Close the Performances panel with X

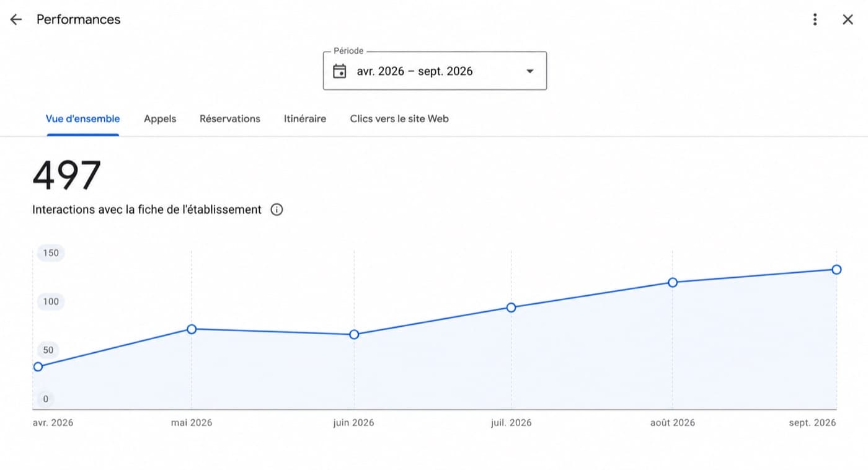click(848, 19)
